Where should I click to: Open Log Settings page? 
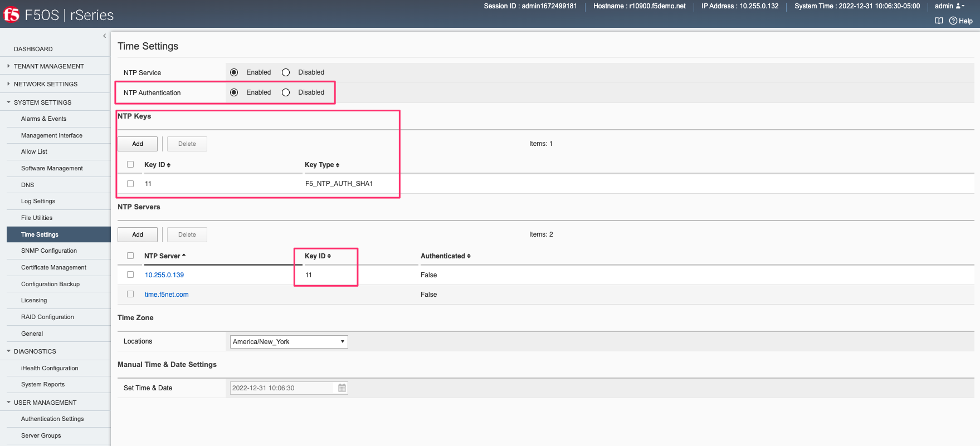point(38,201)
